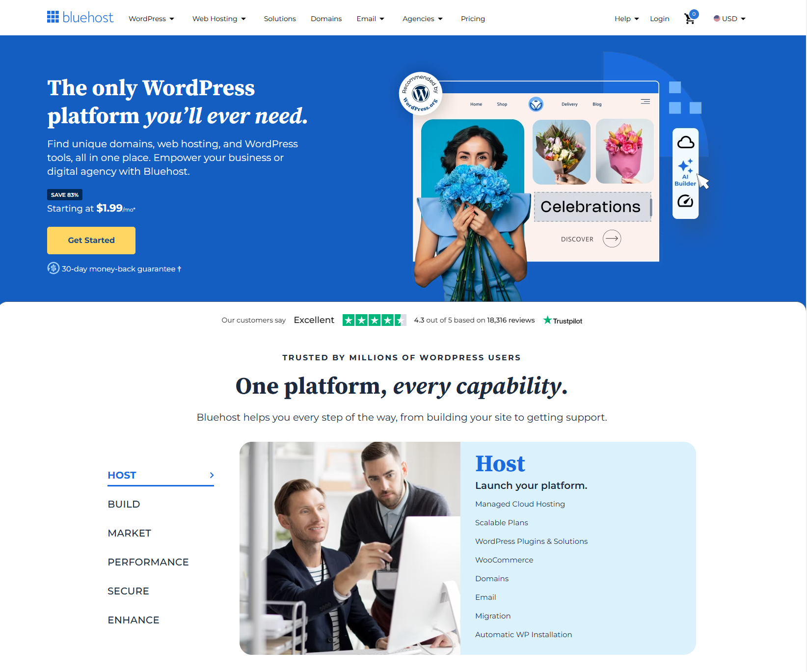Click the Discover arrow circle icon
Image resolution: width=807 pixels, height=672 pixels.
[612, 239]
